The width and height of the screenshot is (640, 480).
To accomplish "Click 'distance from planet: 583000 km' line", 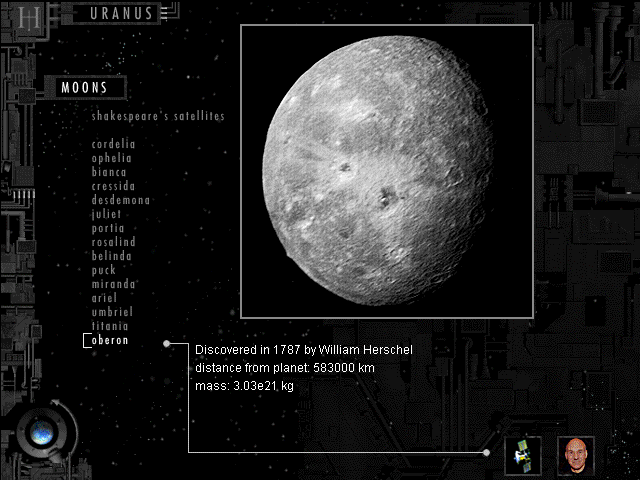I will (285, 368).
